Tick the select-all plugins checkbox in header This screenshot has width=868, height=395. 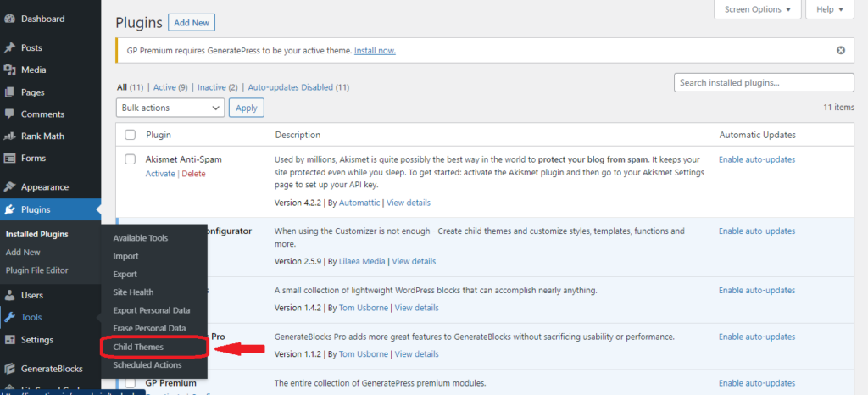130,135
